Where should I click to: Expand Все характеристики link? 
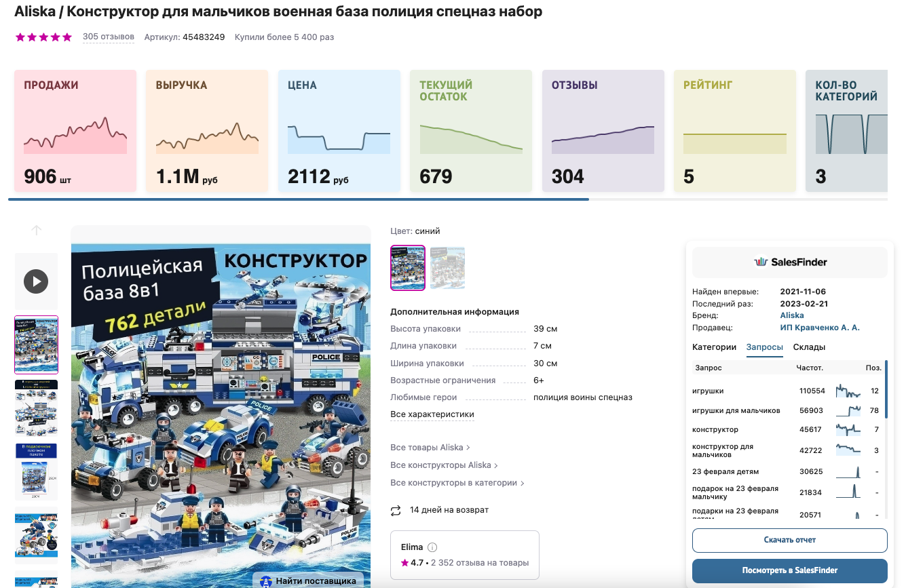tap(432, 414)
